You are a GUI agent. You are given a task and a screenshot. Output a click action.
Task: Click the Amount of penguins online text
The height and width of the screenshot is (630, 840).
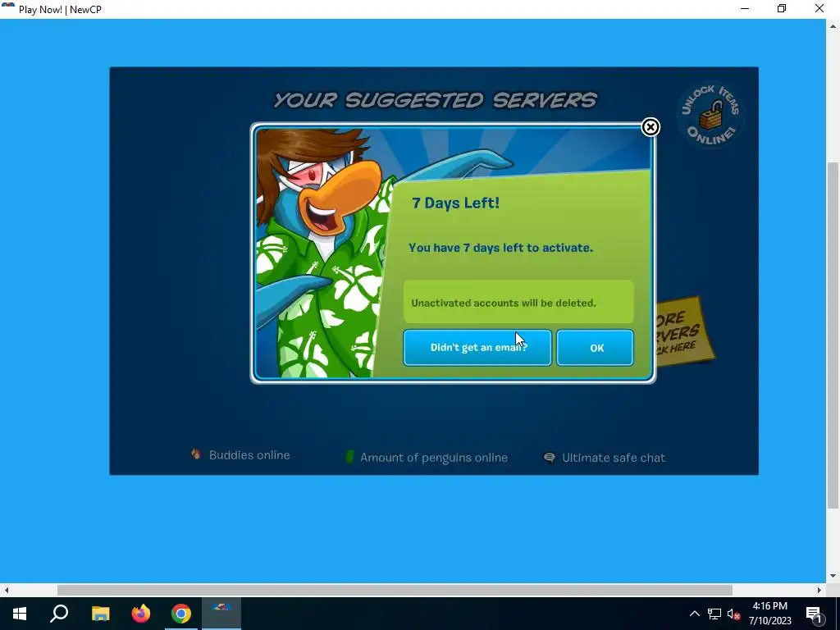point(434,458)
